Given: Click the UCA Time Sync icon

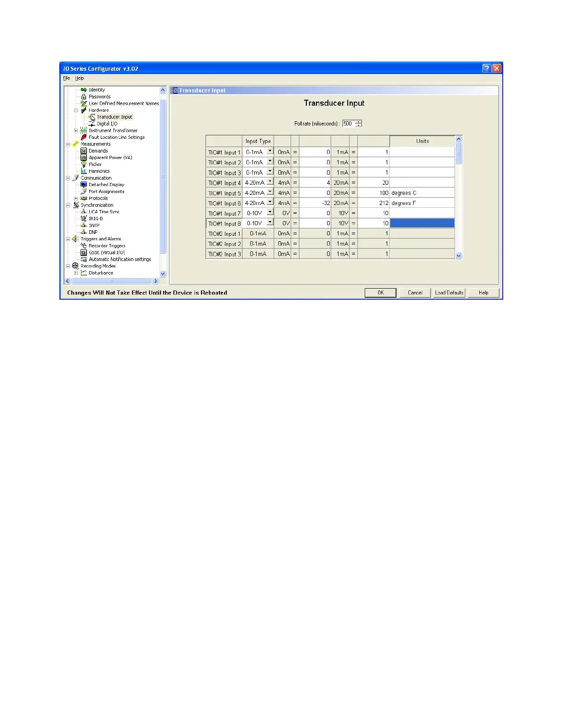Looking at the screenshot, I should pos(84,212).
